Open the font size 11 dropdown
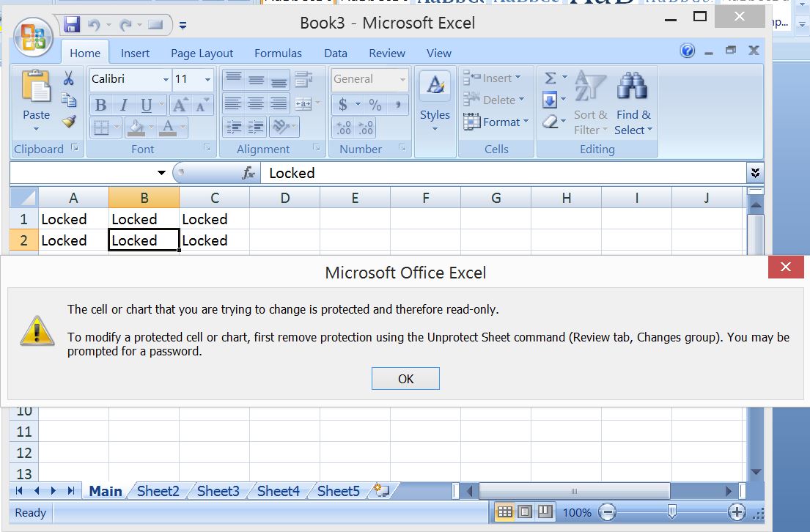810x532 pixels. 207,79
